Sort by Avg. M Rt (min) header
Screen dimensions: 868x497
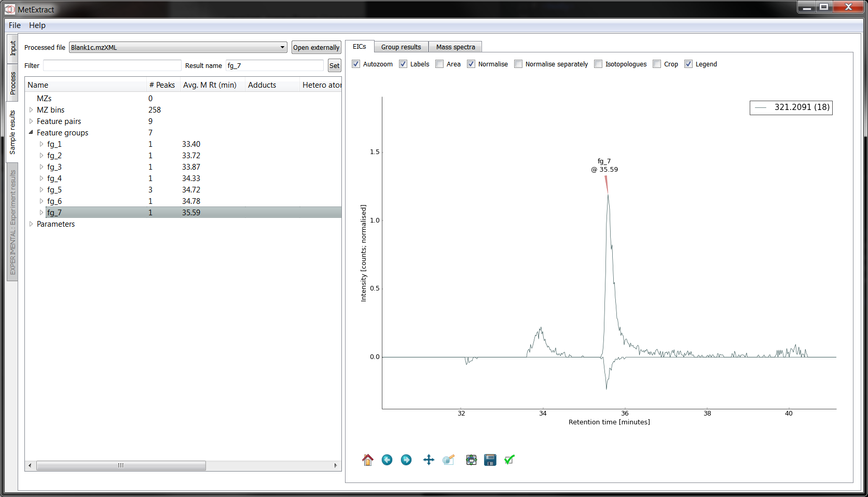pos(212,85)
